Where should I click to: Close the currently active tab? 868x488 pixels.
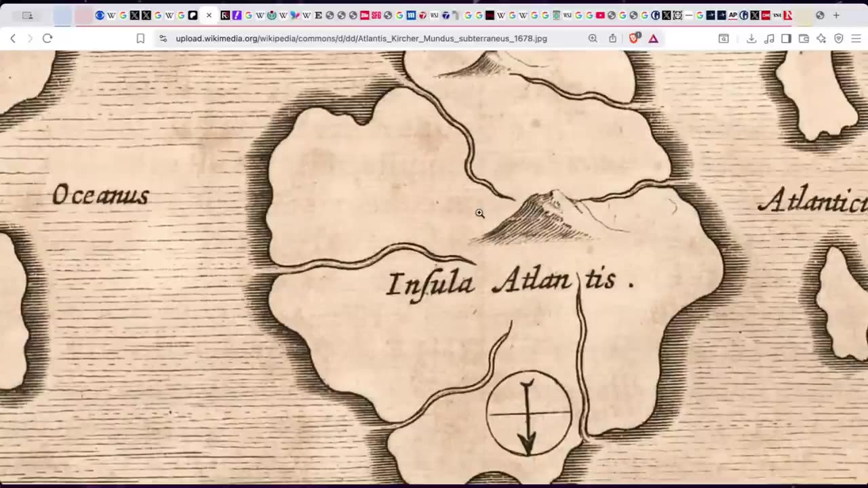209,15
